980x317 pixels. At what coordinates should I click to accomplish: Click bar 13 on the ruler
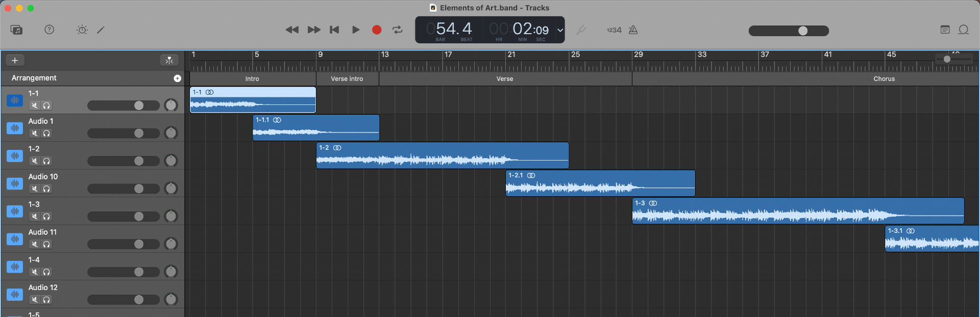(384, 55)
